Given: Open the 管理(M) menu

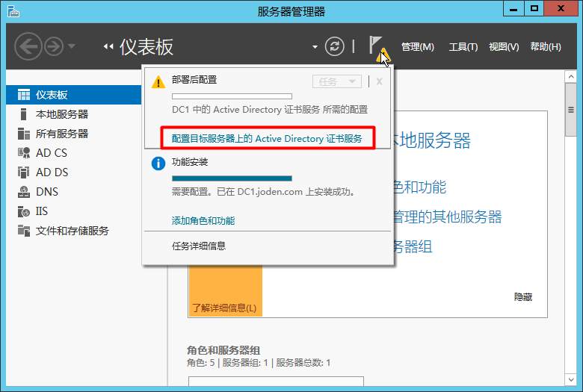Looking at the screenshot, I should [x=418, y=47].
